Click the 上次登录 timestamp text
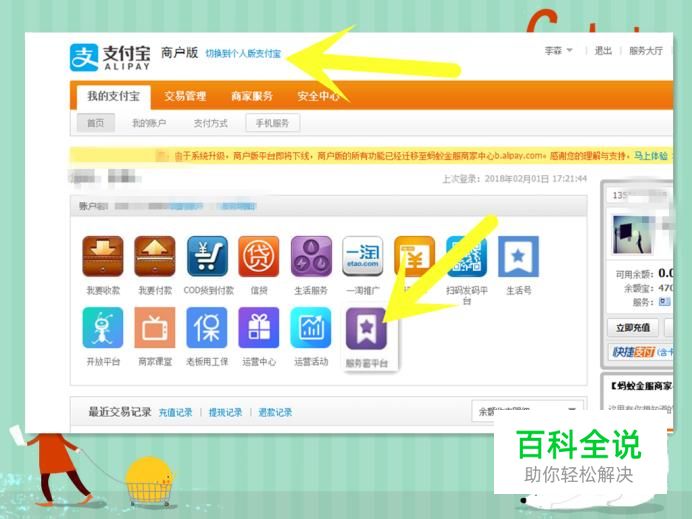The height and width of the screenshot is (519, 692). 515,179
